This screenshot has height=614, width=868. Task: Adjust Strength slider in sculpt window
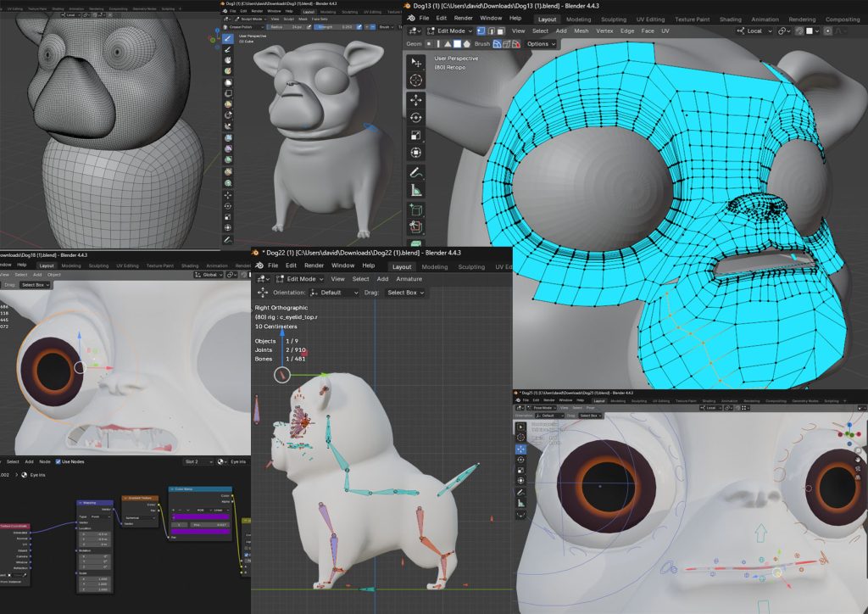point(335,26)
